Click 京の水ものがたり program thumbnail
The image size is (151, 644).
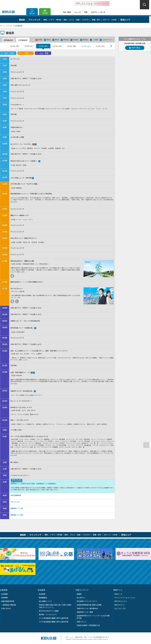99,269
